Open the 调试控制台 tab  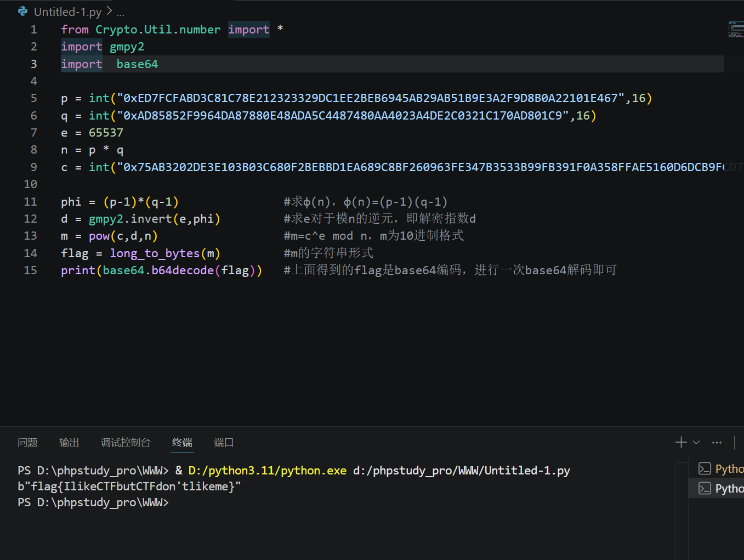click(126, 442)
